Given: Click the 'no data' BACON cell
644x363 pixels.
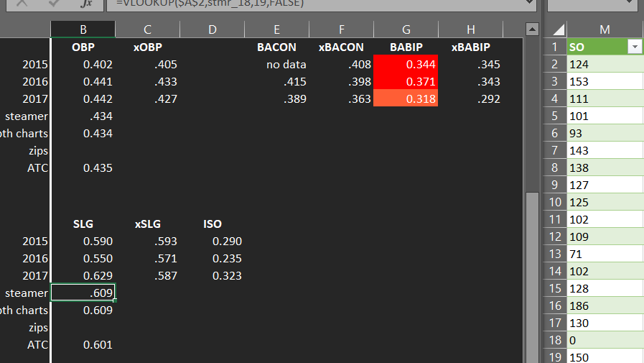Looking at the screenshot, I should tap(276, 64).
